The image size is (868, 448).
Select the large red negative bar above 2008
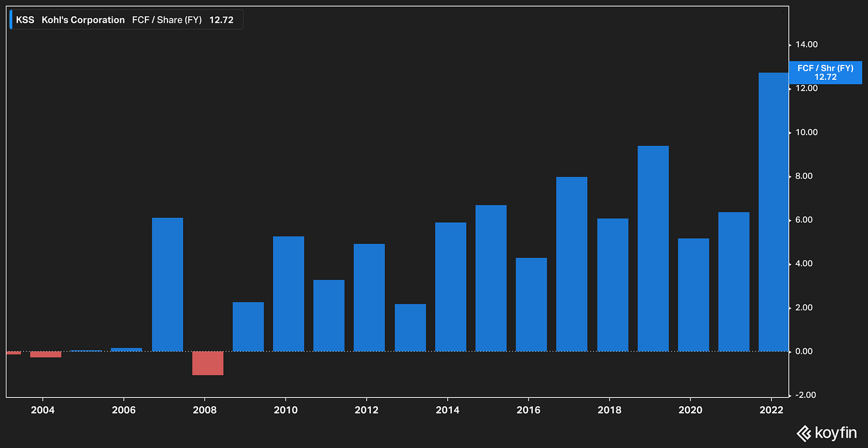pos(207,363)
